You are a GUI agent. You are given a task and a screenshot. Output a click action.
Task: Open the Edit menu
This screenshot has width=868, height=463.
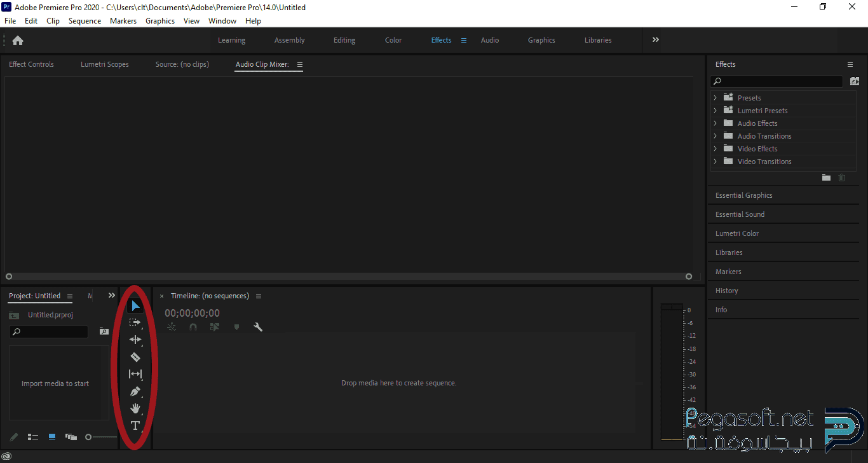click(31, 21)
